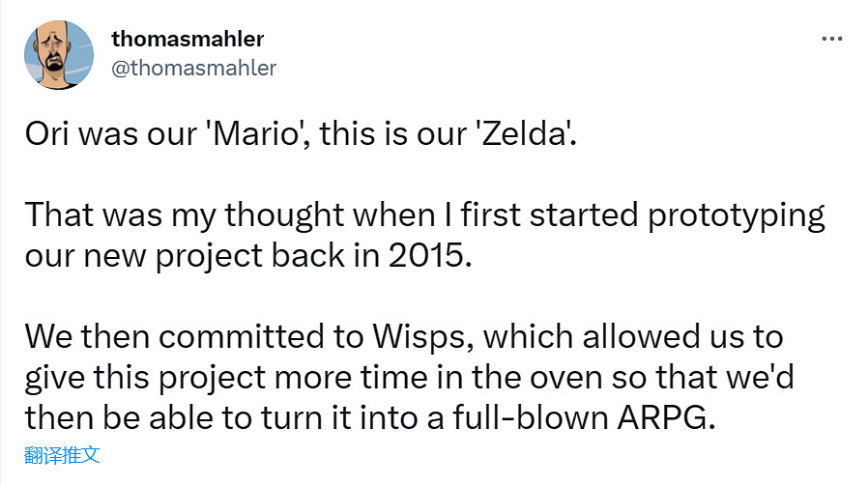Click the @thomasmahler handle
Image resolution: width=868 pixels, height=486 pixels.
pyautogui.click(x=193, y=68)
